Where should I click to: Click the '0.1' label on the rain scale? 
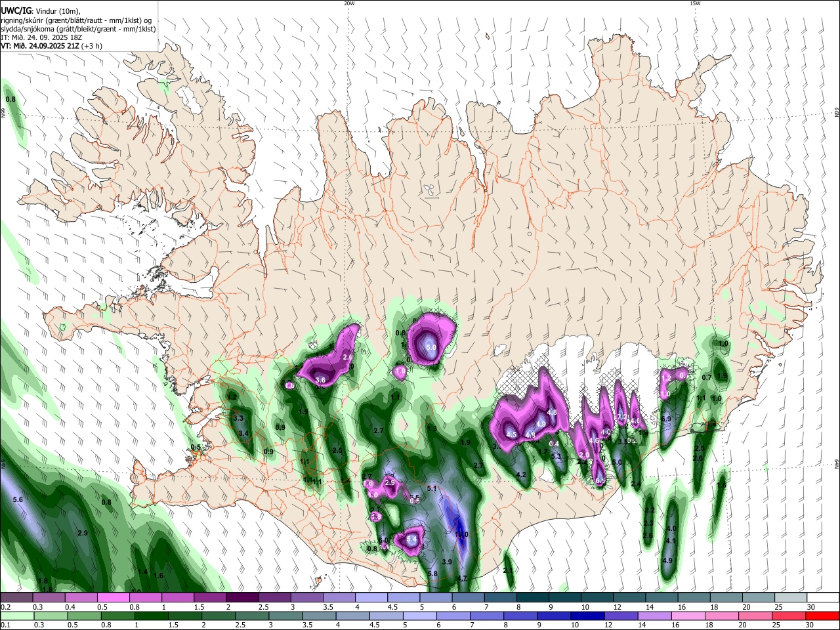(x=5, y=625)
